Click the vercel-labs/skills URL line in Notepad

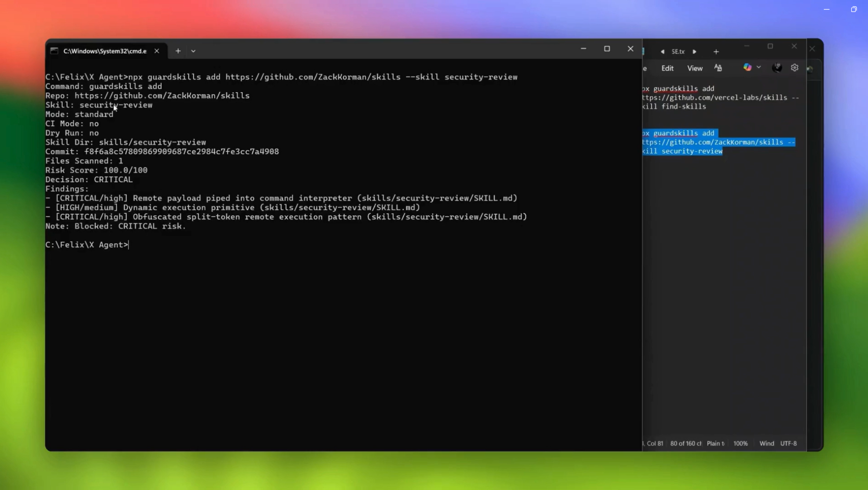coord(721,98)
